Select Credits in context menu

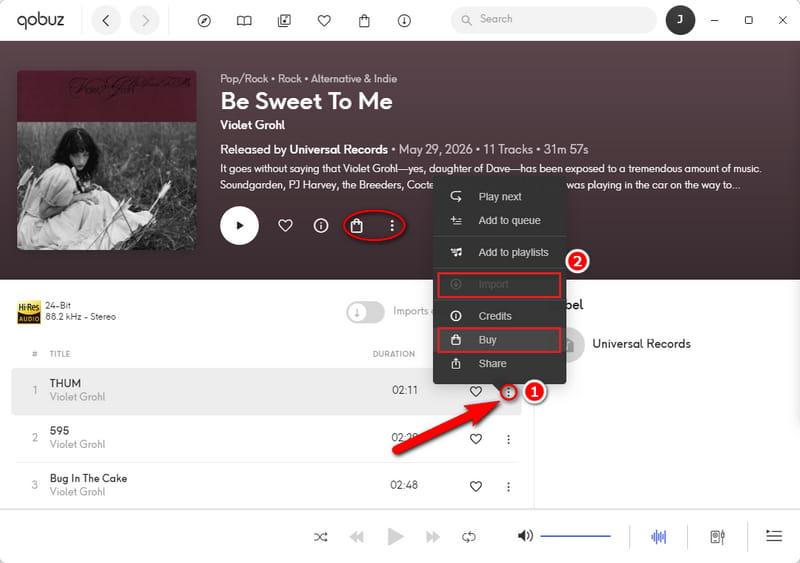pos(499,316)
